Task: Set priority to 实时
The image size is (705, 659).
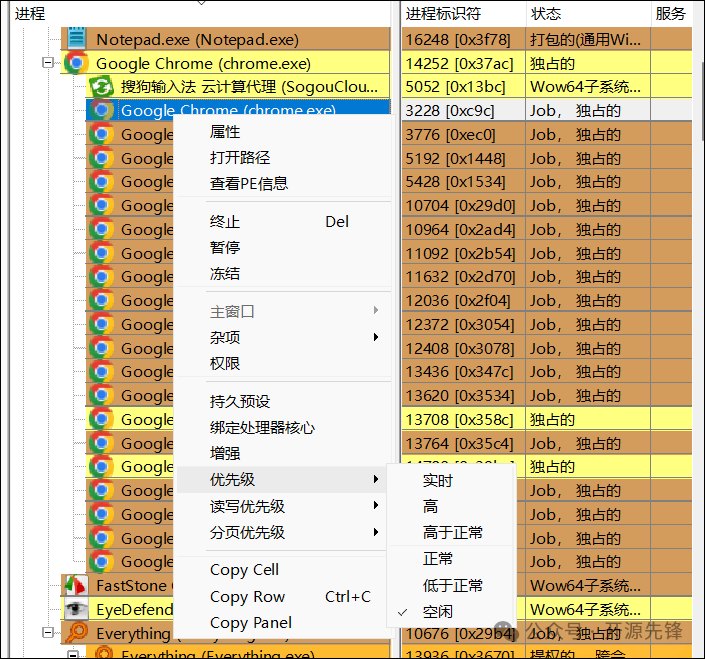Action: click(x=438, y=481)
